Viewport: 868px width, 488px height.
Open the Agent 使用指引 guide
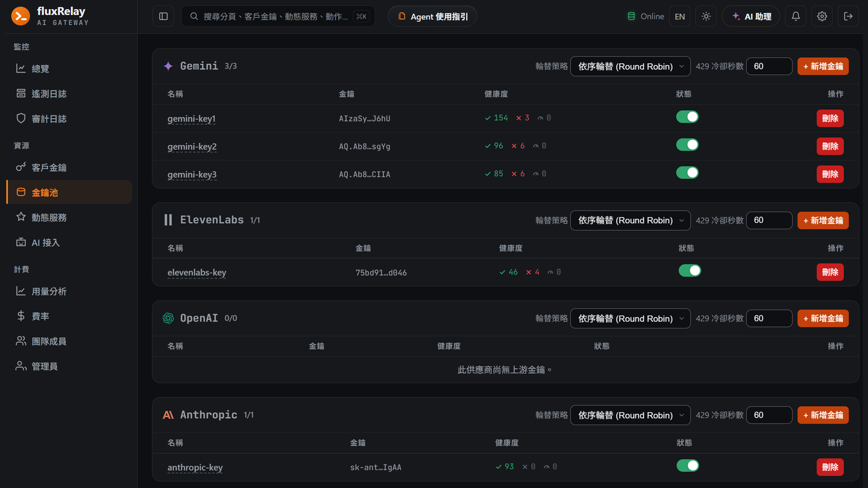coord(432,16)
